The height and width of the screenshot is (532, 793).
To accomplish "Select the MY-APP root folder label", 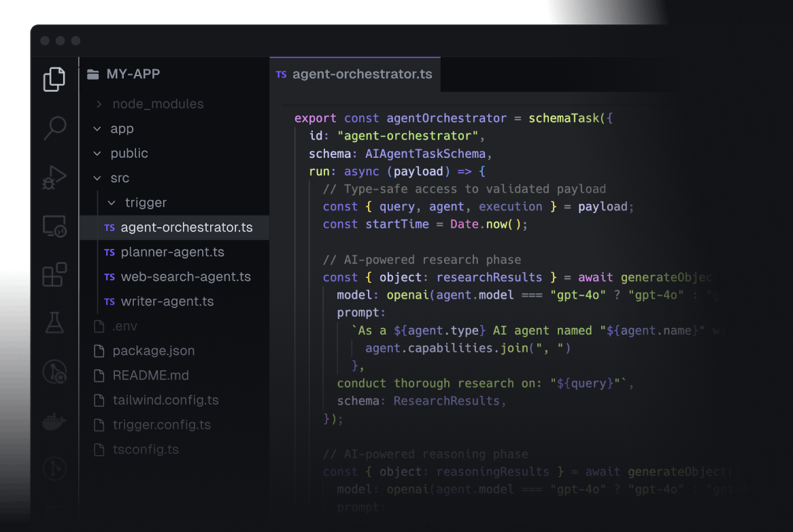I will 133,74.
